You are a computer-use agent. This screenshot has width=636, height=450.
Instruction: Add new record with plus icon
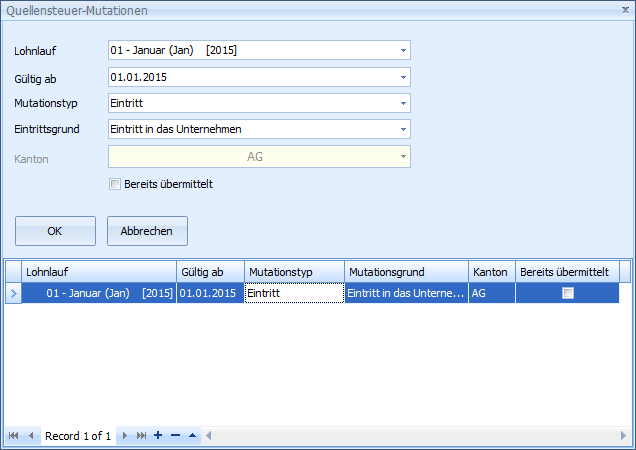click(x=159, y=436)
